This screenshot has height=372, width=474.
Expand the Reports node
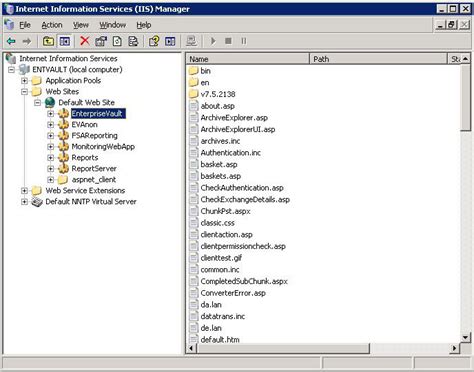50,158
